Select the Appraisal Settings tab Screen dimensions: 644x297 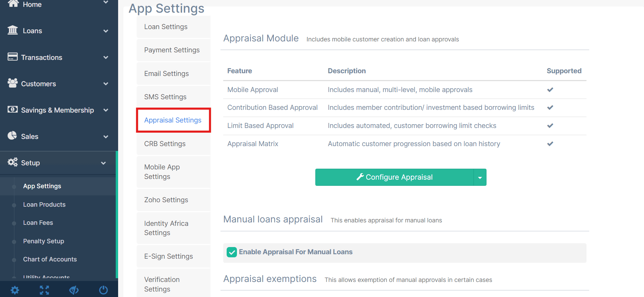tap(174, 120)
